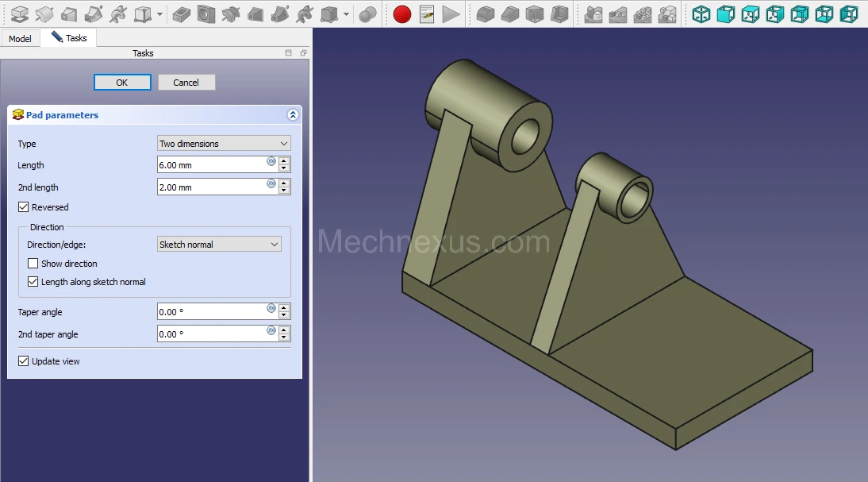Image resolution: width=868 pixels, height=482 pixels.
Task: Open the Type dropdown showing Two dimensions
Action: [x=224, y=144]
